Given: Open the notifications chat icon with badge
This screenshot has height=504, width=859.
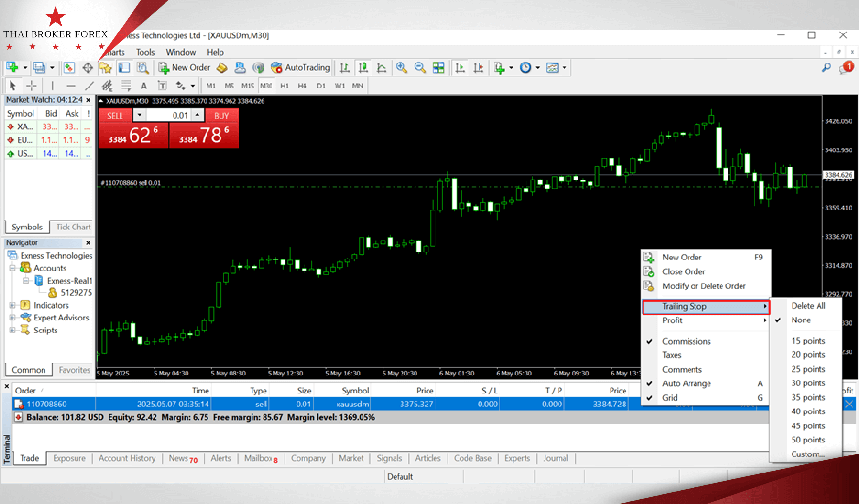Looking at the screenshot, I should point(846,68).
